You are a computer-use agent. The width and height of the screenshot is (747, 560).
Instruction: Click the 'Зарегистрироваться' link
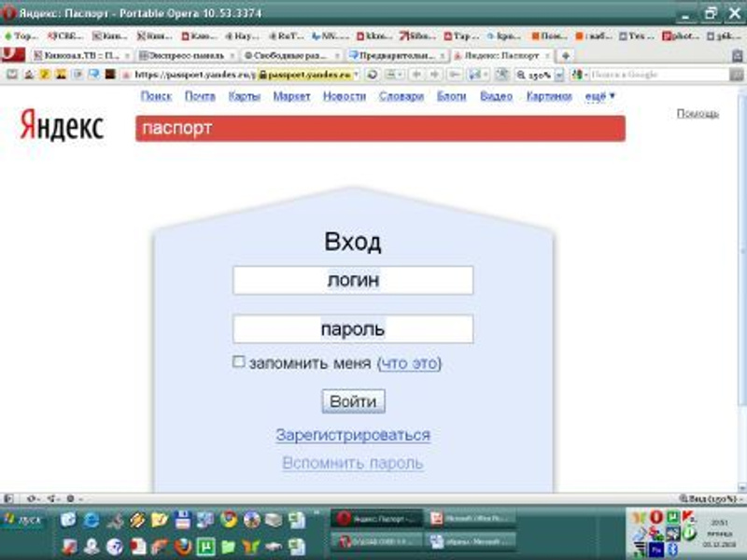tap(353, 435)
